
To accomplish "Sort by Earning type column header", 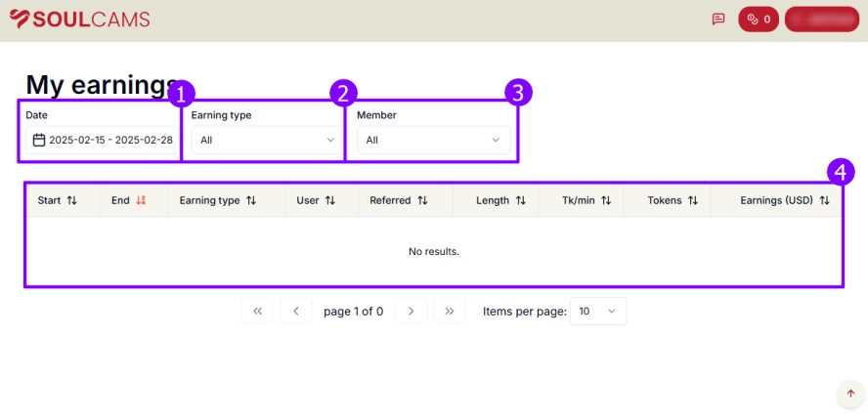I will coord(217,200).
